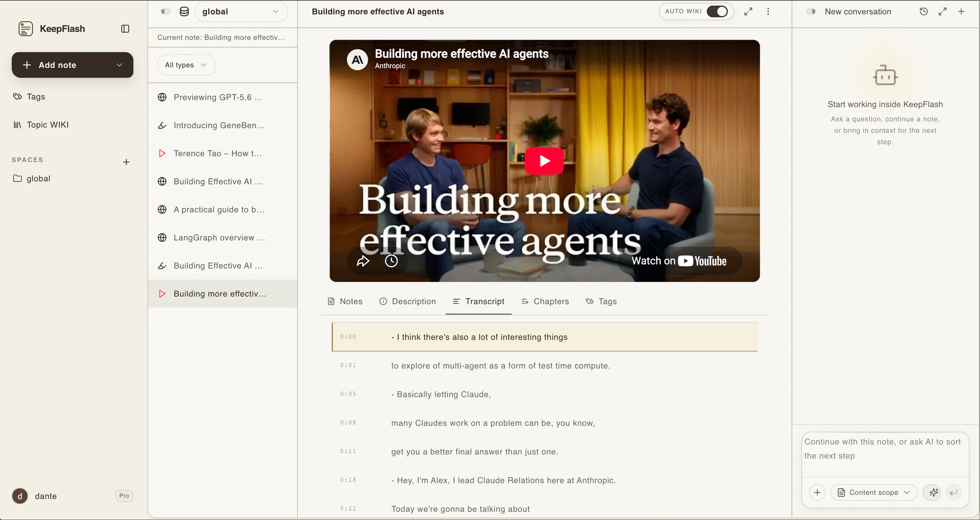Click the KeepFlash logo icon

pos(25,29)
